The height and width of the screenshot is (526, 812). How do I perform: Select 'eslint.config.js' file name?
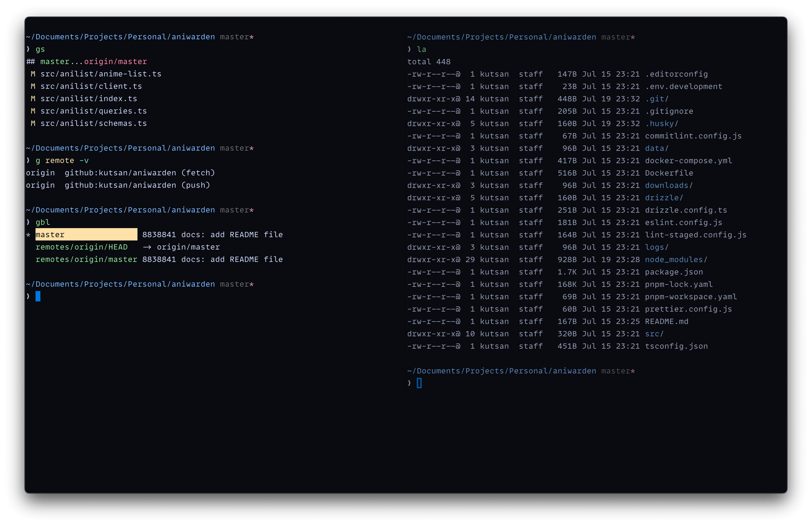point(684,223)
